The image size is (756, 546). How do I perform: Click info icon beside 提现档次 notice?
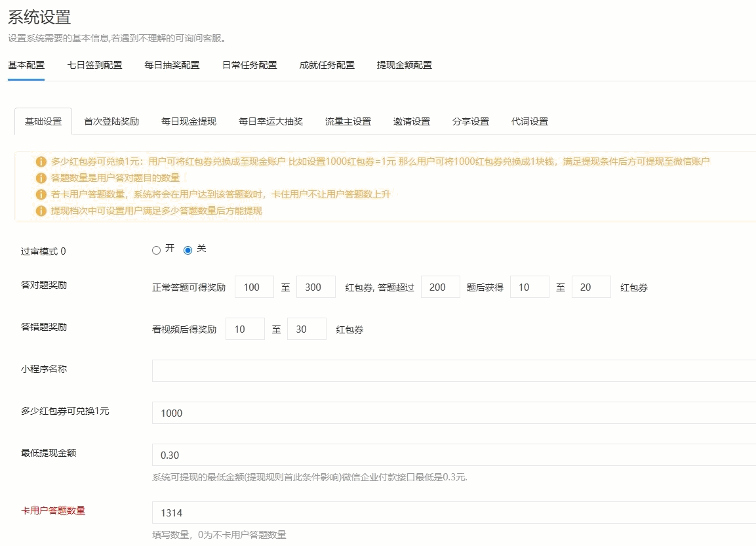point(41,211)
